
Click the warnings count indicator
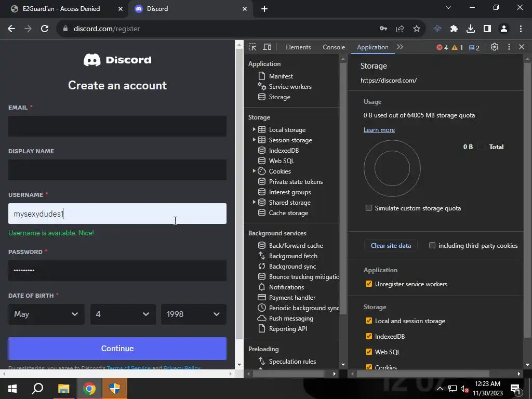tap(457, 47)
